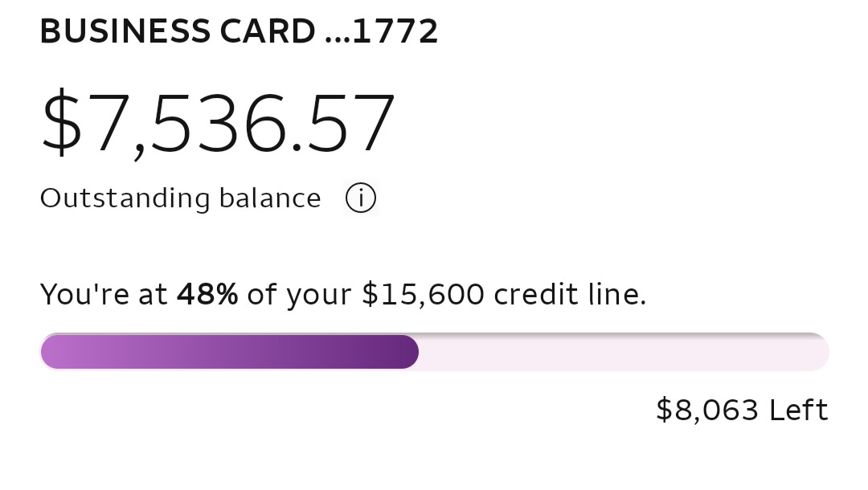Click the $8,063 Left remaining amount
Viewport: 868px width, 490px height.
[x=742, y=410]
